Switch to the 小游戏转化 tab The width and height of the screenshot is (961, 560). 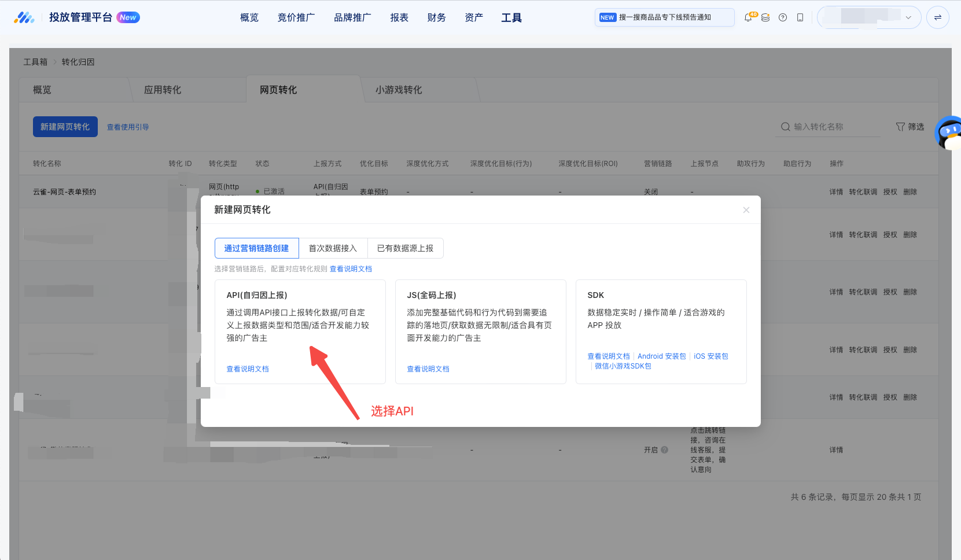[x=399, y=90]
